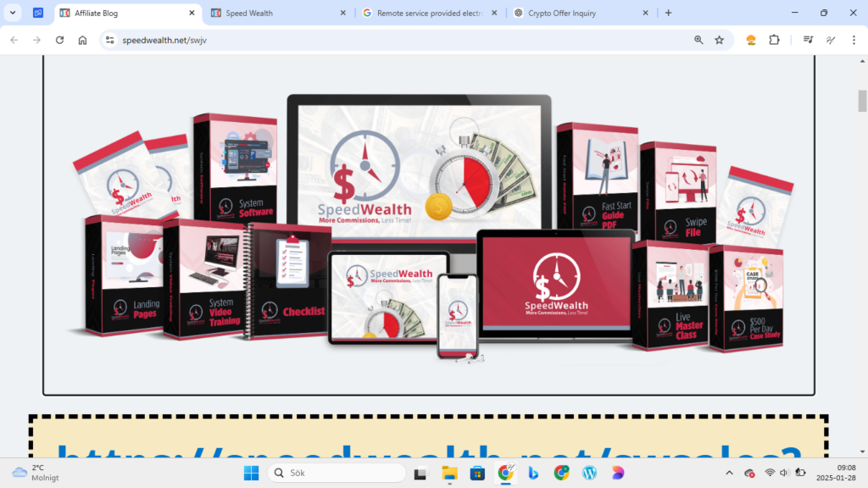Close the Remote service provided tab
The height and width of the screenshot is (488, 868).
point(494,13)
